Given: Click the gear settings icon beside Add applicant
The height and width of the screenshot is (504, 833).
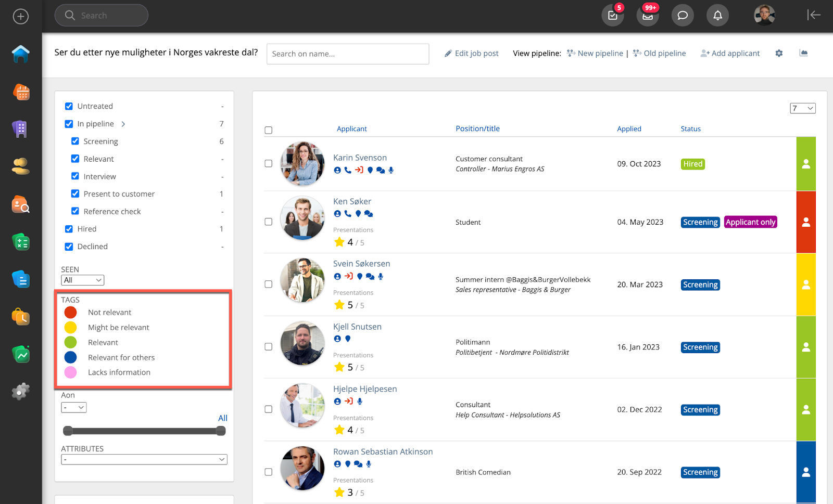Looking at the screenshot, I should [x=779, y=53].
